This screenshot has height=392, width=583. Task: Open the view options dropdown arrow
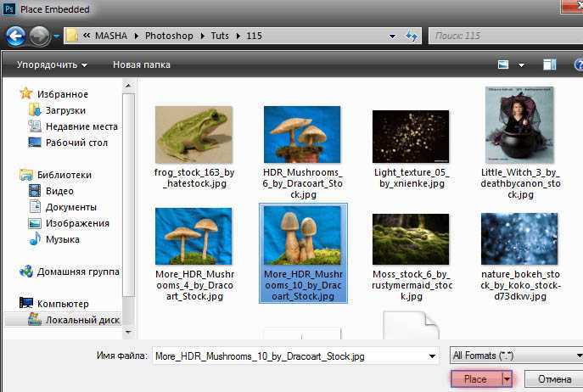point(521,65)
